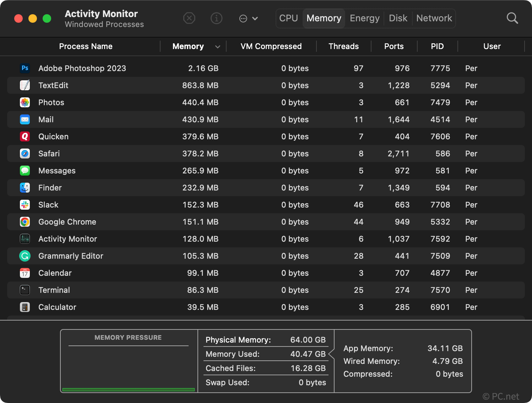The width and height of the screenshot is (532, 403).
Task: Sort by the User column header
Action: coord(492,46)
